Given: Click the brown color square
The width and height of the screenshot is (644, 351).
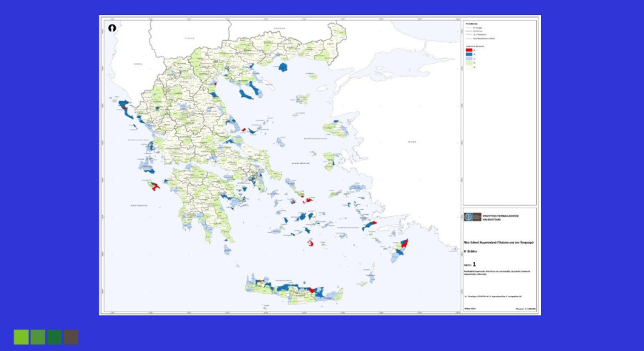Looking at the screenshot, I should [x=71, y=337].
